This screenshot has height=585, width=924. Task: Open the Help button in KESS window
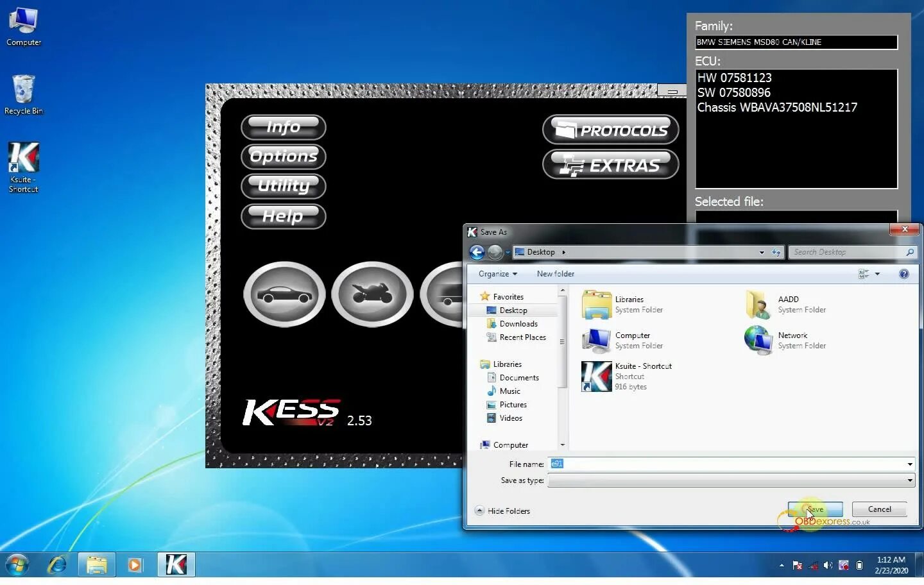(x=283, y=216)
